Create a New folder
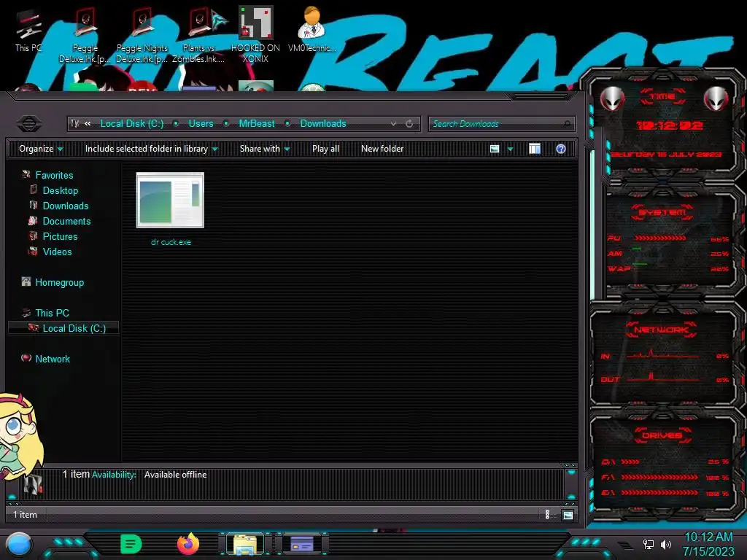The image size is (747, 560). (382, 149)
